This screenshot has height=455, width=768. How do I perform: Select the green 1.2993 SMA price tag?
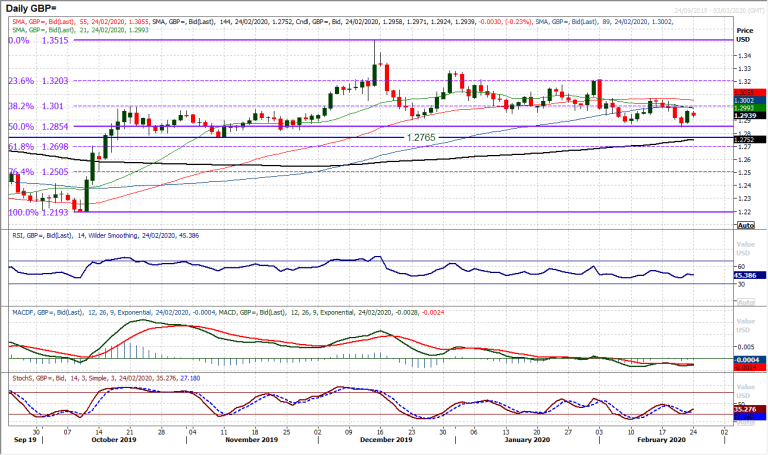[750, 108]
